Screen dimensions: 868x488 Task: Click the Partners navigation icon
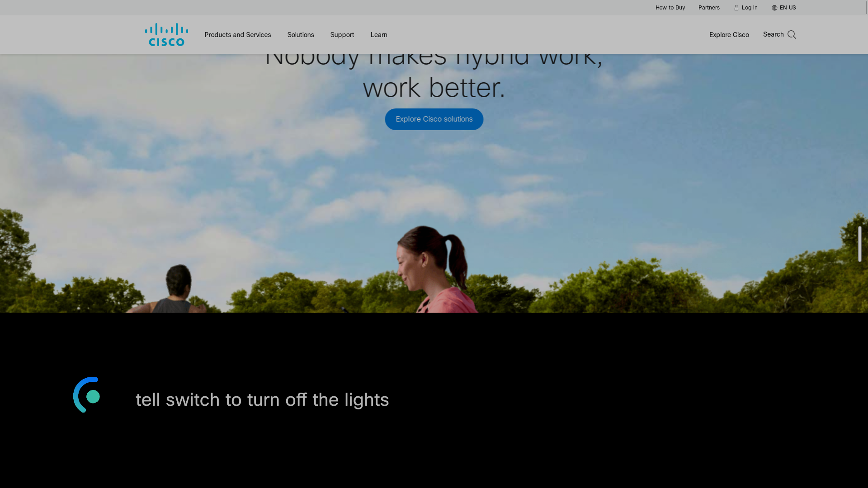tap(709, 7)
